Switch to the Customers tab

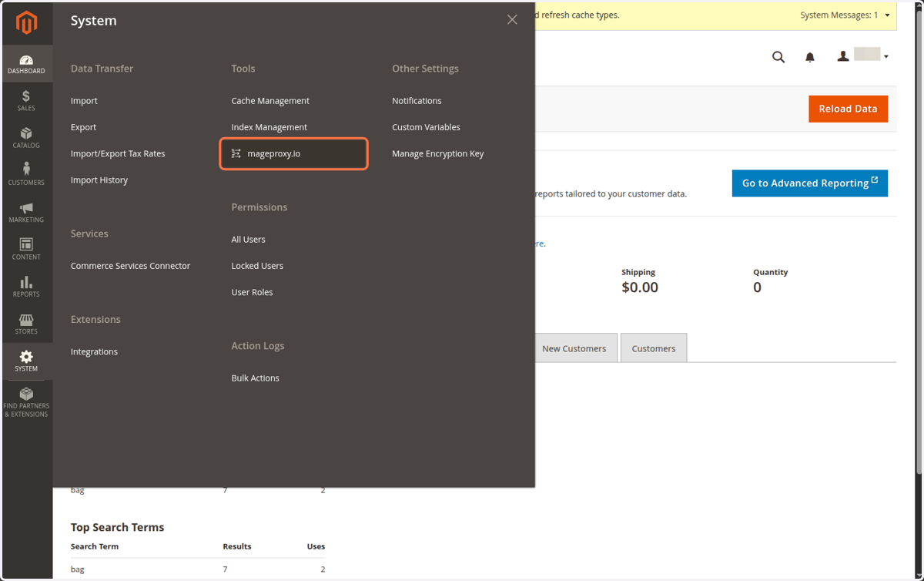(654, 348)
